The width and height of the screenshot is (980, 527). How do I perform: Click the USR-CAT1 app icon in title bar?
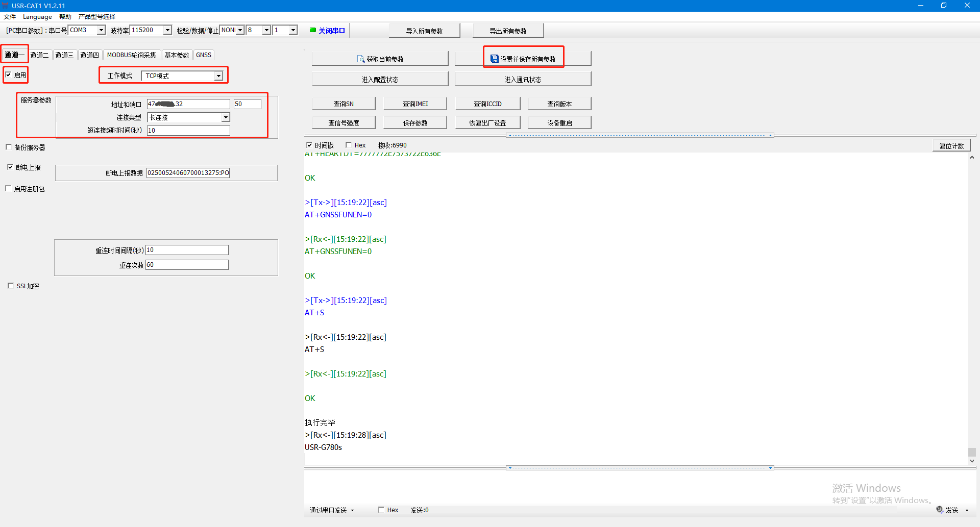pos(5,5)
